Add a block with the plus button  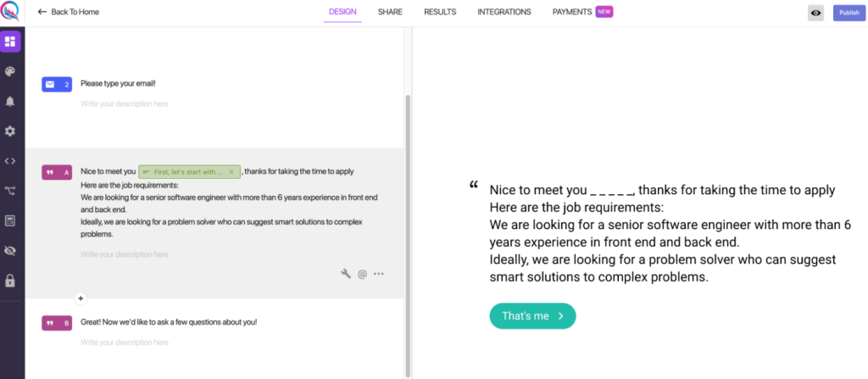(81, 298)
